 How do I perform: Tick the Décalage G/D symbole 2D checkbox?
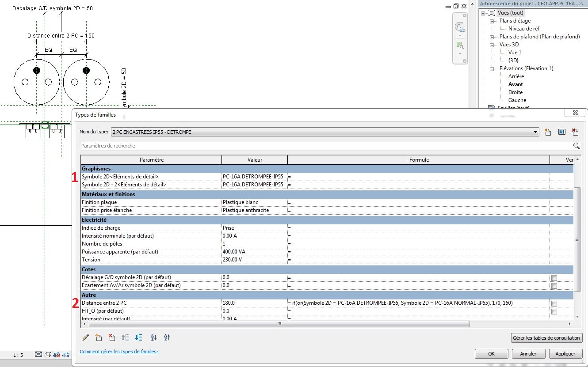tap(554, 278)
